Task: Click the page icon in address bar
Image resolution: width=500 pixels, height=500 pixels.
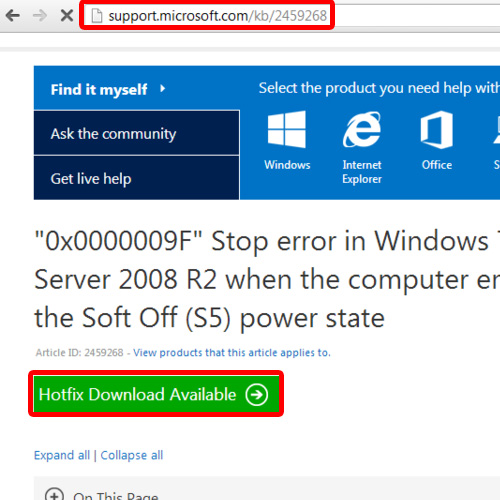Action: 97,16
